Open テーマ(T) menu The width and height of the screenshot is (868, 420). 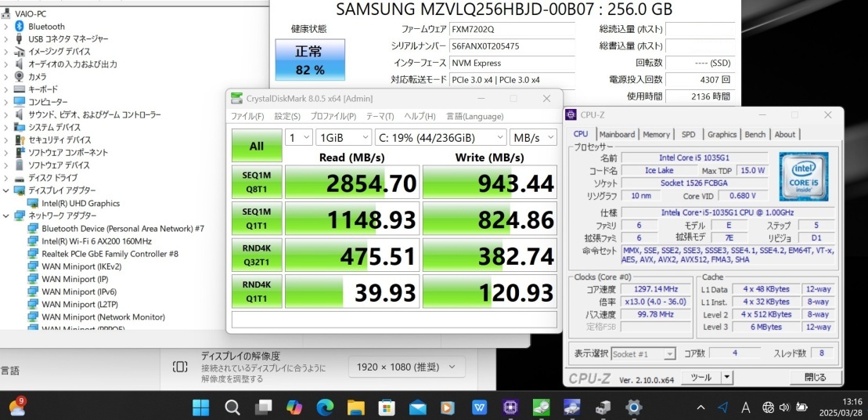pyautogui.click(x=380, y=116)
